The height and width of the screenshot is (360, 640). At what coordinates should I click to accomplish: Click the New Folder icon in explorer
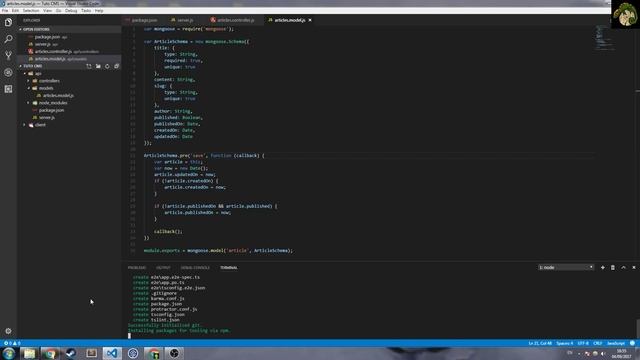[x=98, y=66]
